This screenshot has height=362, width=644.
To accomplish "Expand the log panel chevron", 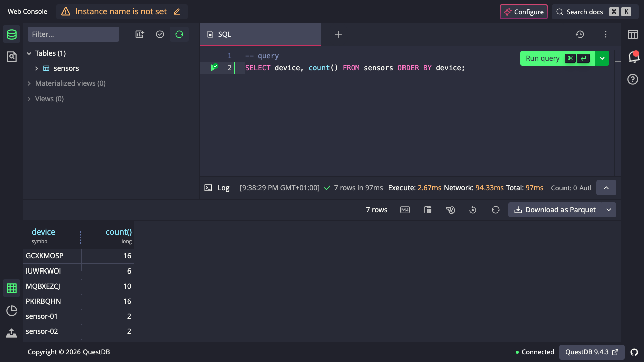I will [x=606, y=188].
